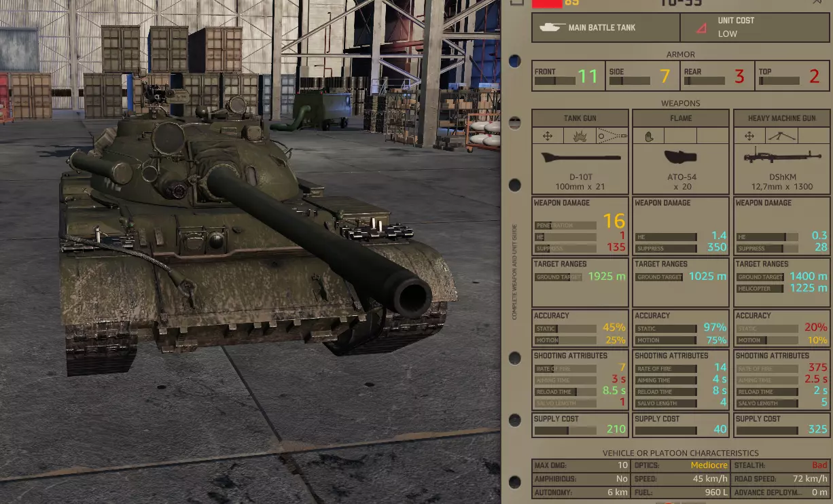Click the Flame suppress value 350
The height and width of the screenshot is (504, 833).
[x=717, y=247]
